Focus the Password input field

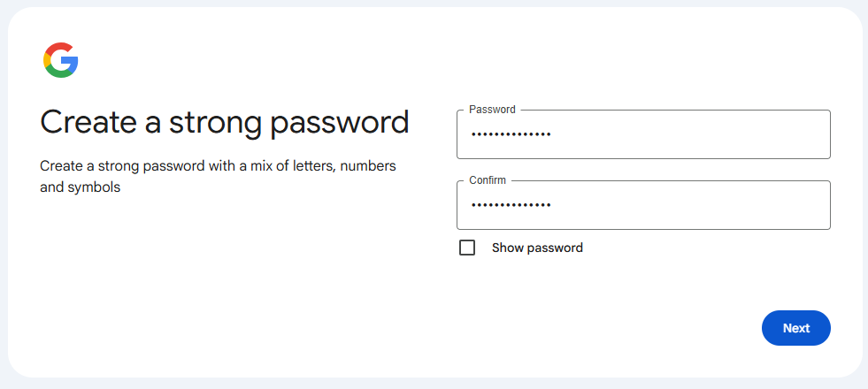pyautogui.click(x=643, y=134)
